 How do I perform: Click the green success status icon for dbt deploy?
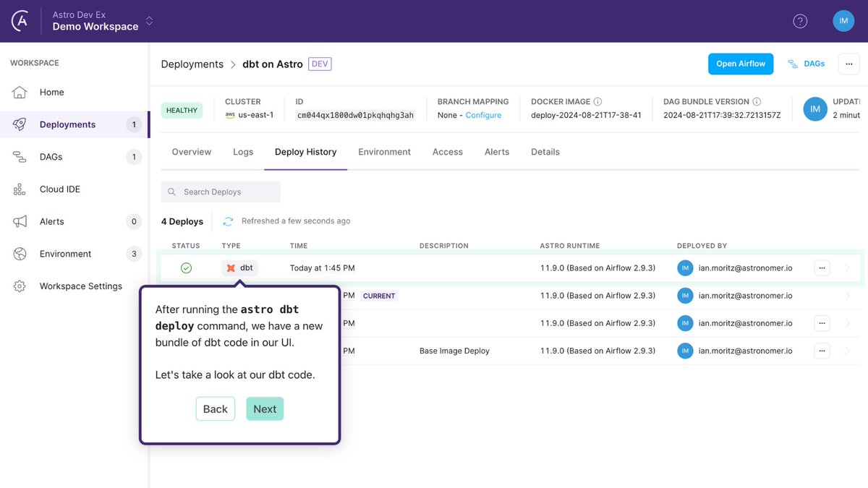click(x=186, y=268)
